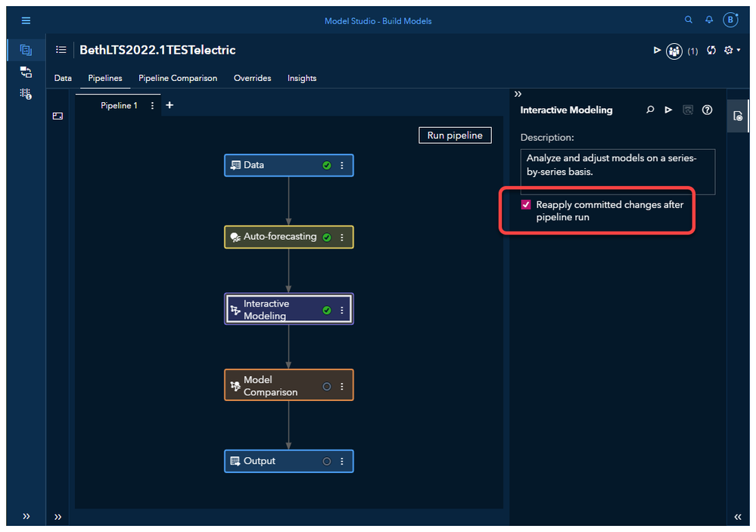Select the Auto-forecasting node
Screen dimensions: 756x532
pyautogui.click(x=289, y=237)
